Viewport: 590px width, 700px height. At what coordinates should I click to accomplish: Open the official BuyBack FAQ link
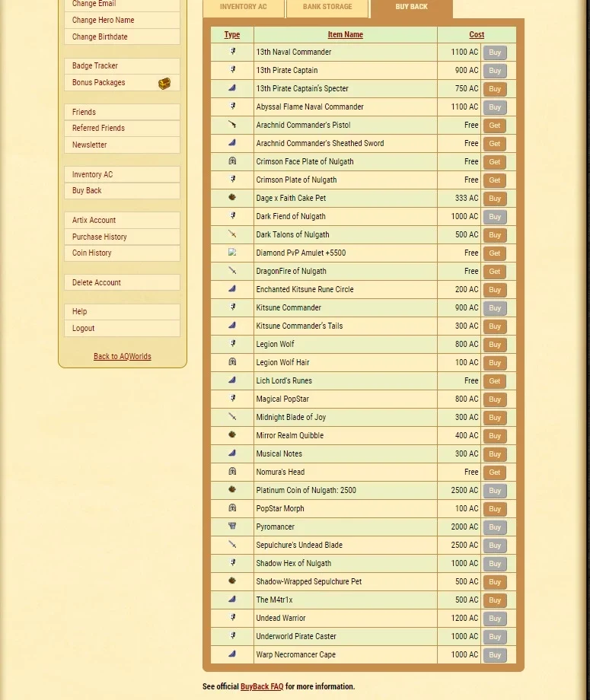pos(262,686)
